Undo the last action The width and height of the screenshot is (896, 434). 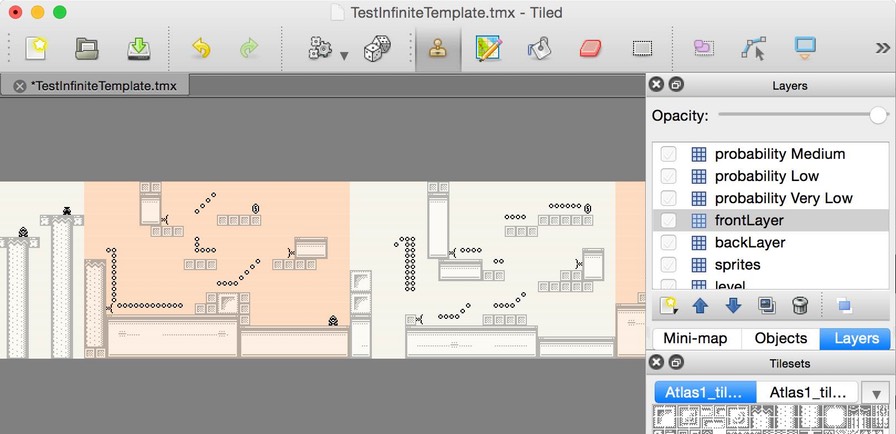tap(201, 49)
